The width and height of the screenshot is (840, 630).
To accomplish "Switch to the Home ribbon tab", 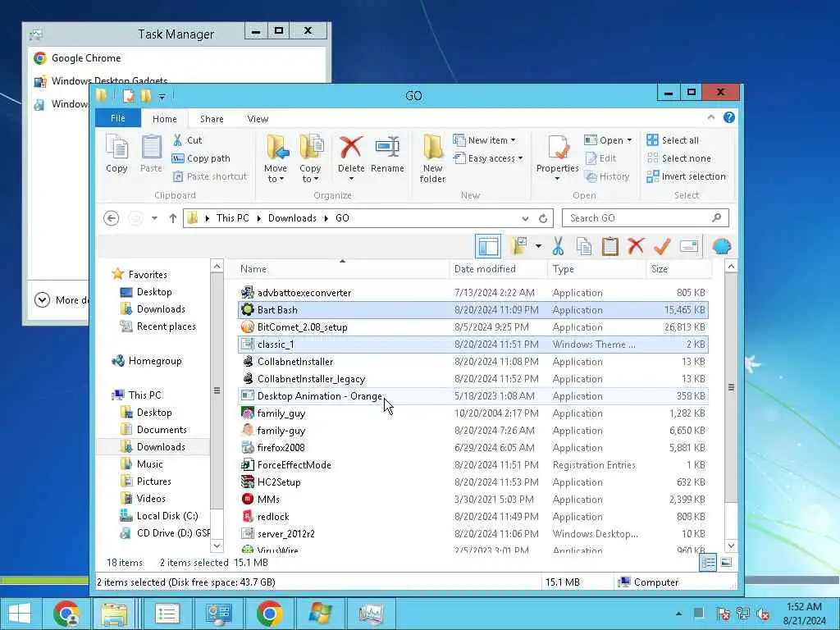I will pos(164,119).
